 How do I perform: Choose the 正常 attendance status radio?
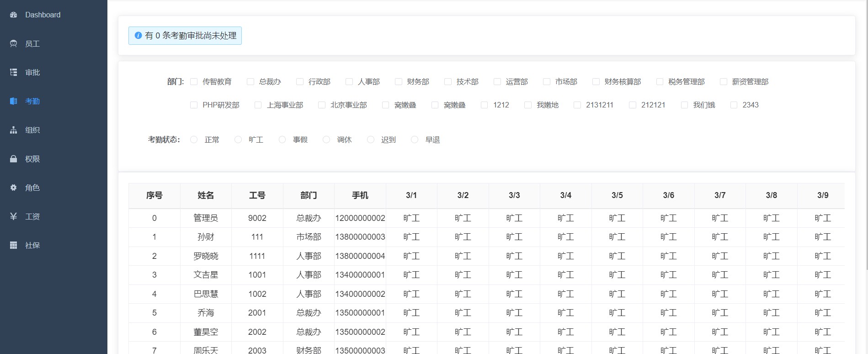pos(194,139)
